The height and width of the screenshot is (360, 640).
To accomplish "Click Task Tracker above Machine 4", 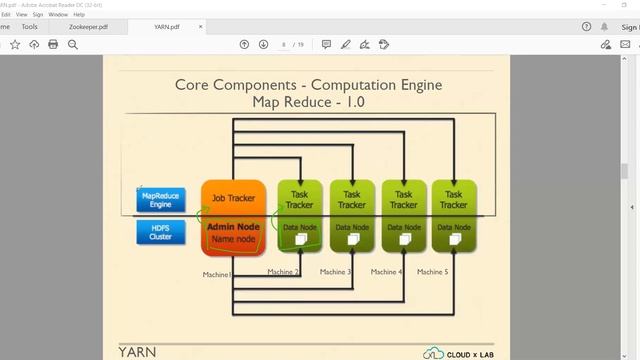I will (x=404, y=200).
